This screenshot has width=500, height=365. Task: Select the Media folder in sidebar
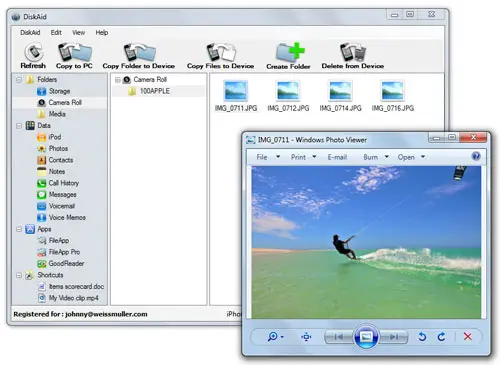51,114
